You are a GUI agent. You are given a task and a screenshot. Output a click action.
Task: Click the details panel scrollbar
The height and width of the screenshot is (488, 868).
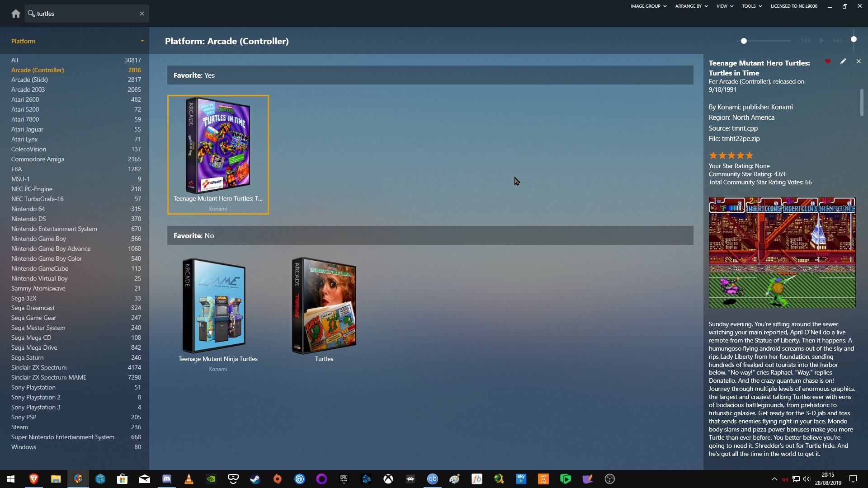tap(862, 102)
